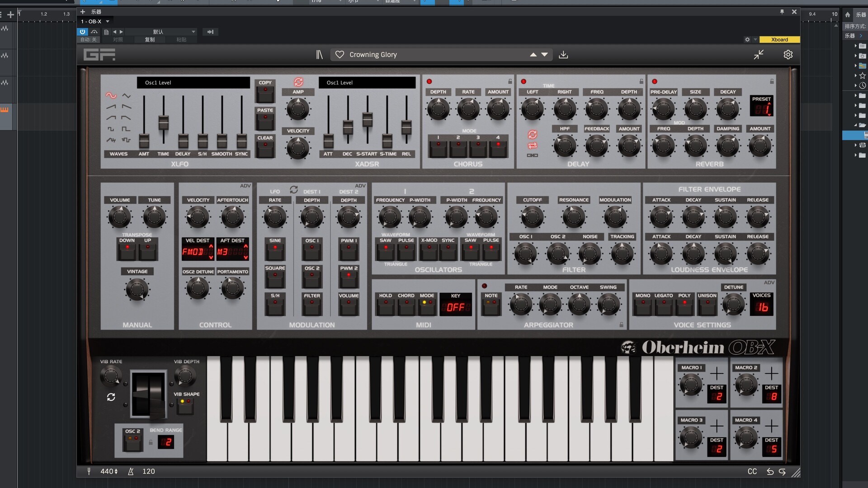This screenshot has width=868, height=488.
Task: Open plugin settings gear icon
Action: pos(788,55)
